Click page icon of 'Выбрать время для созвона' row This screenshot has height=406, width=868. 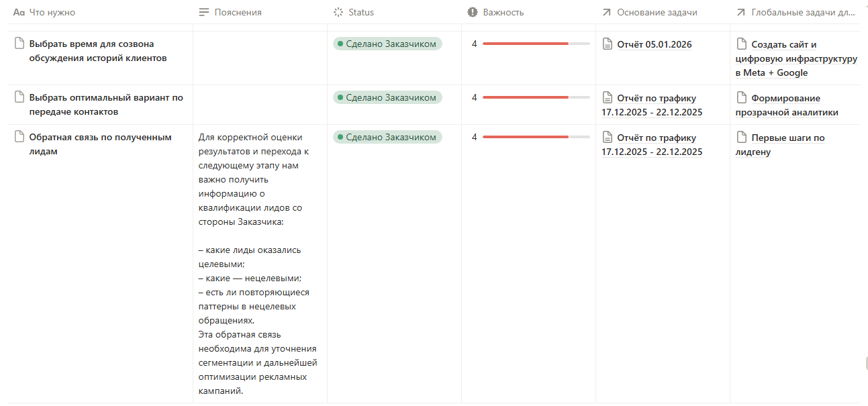point(19,44)
